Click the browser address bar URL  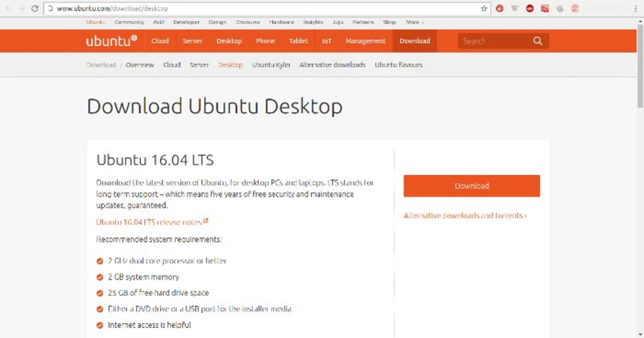coord(112,9)
